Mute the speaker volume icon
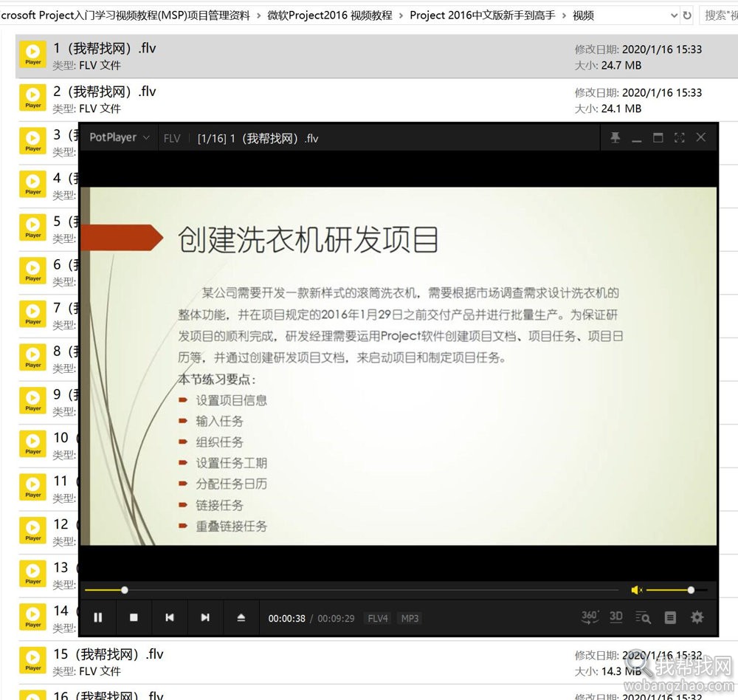 click(636, 590)
